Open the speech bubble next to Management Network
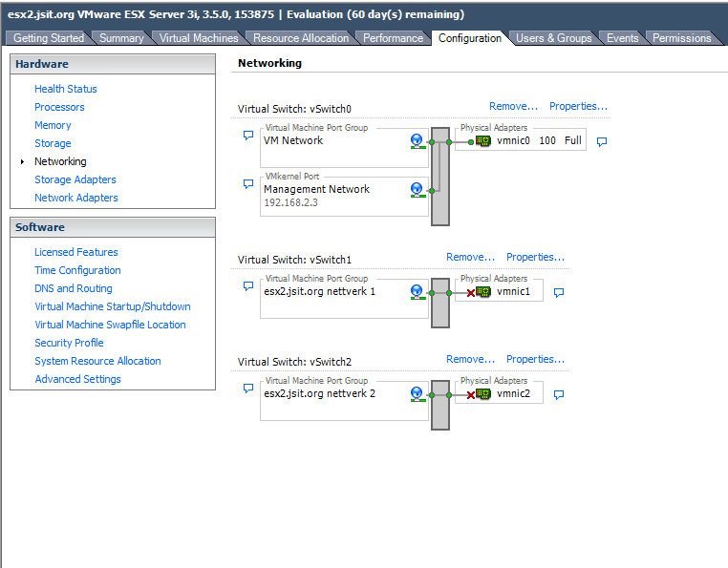 click(x=248, y=183)
